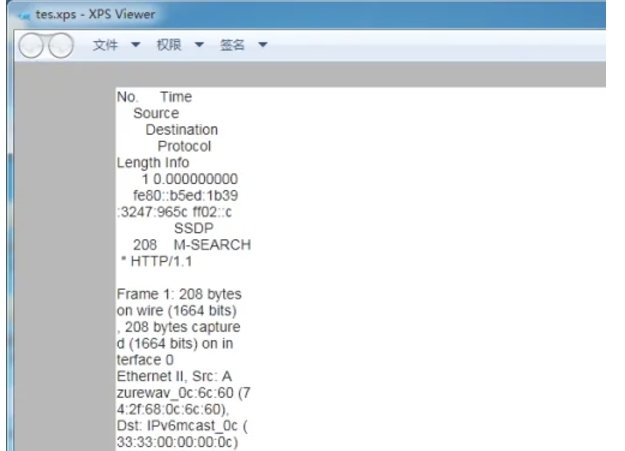The width and height of the screenshot is (625, 451).
Task: Click the "SSDP" protocol text
Action: 194,228
